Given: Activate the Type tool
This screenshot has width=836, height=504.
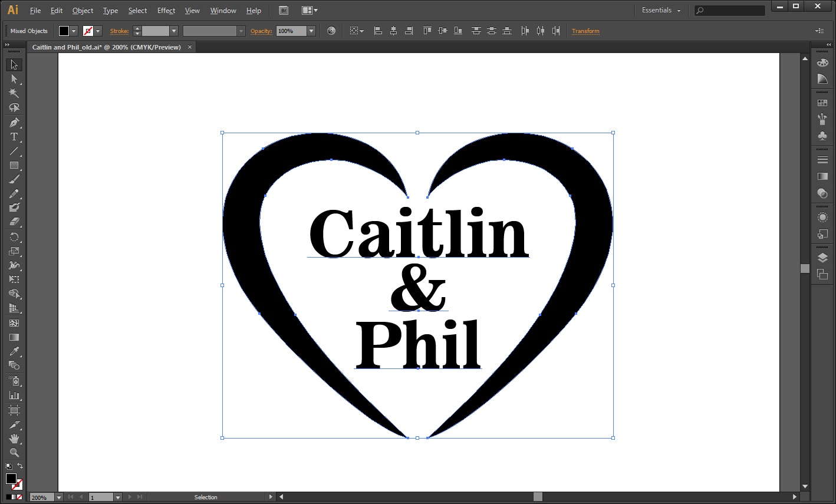Looking at the screenshot, I should tap(14, 137).
